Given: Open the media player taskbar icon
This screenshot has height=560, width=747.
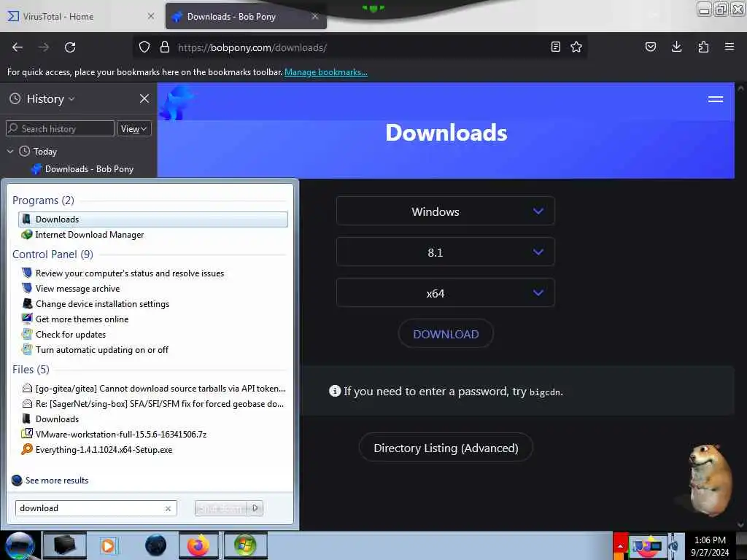Looking at the screenshot, I should coord(108,545).
